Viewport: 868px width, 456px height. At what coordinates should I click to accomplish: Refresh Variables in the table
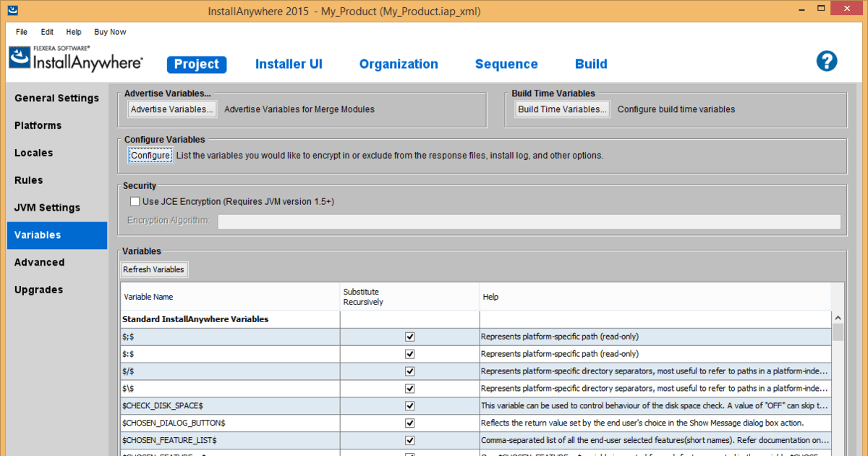pyautogui.click(x=153, y=270)
